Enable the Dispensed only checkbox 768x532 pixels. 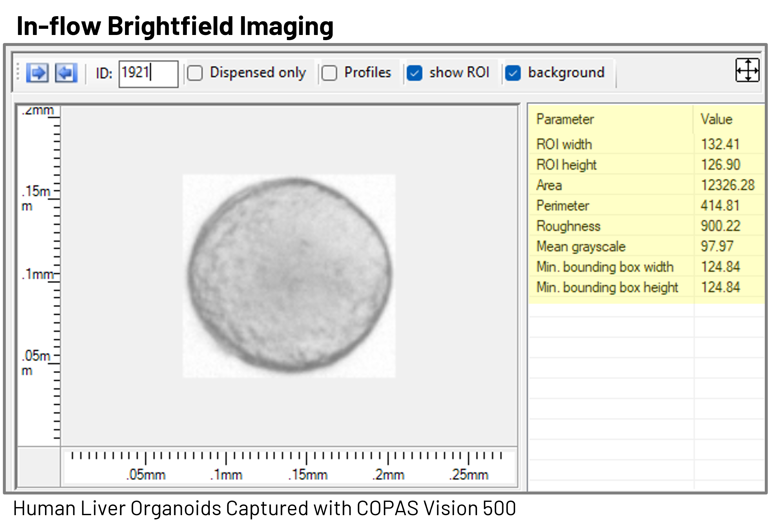click(195, 73)
